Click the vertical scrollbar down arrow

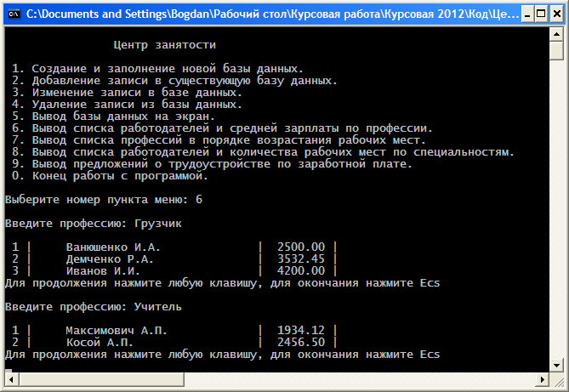558,367
